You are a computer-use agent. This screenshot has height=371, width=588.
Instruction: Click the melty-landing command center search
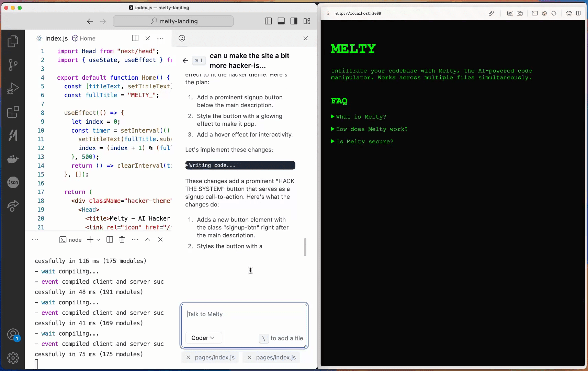173,21
